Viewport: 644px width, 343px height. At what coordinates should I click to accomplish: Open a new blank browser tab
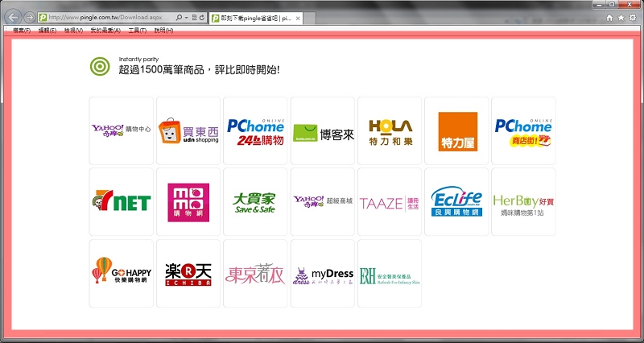pos(309,19)
